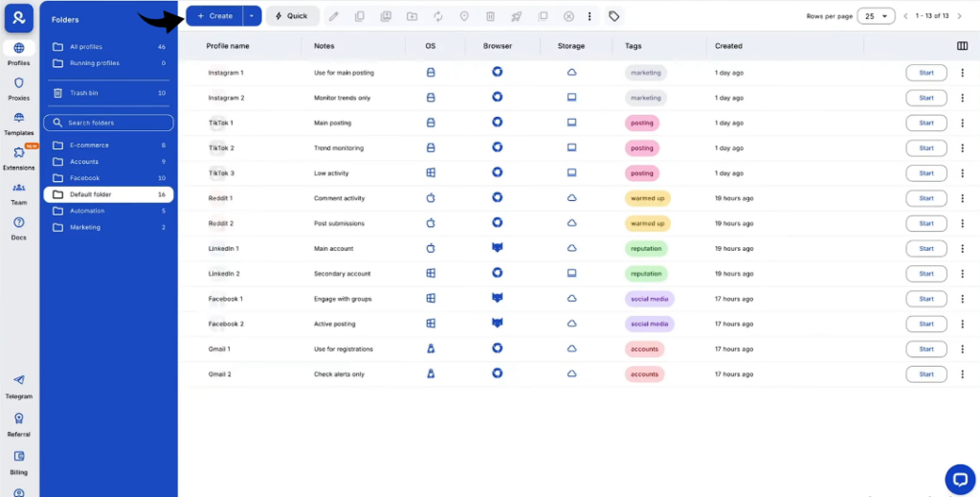The height and width of the screenshot is (497, 980).
Task: Open the Team section
Action: tap(19, 193)
